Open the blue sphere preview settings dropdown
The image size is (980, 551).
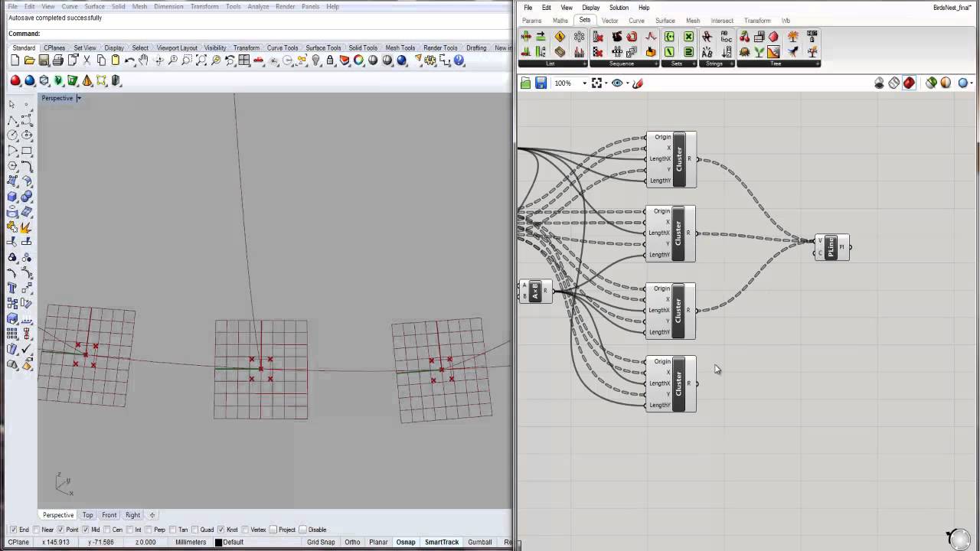972,83
